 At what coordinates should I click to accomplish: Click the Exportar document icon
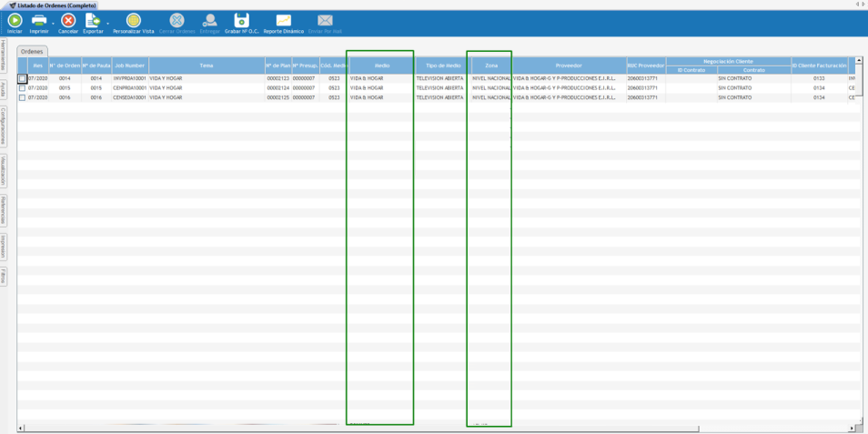click(x=93, y=20)
